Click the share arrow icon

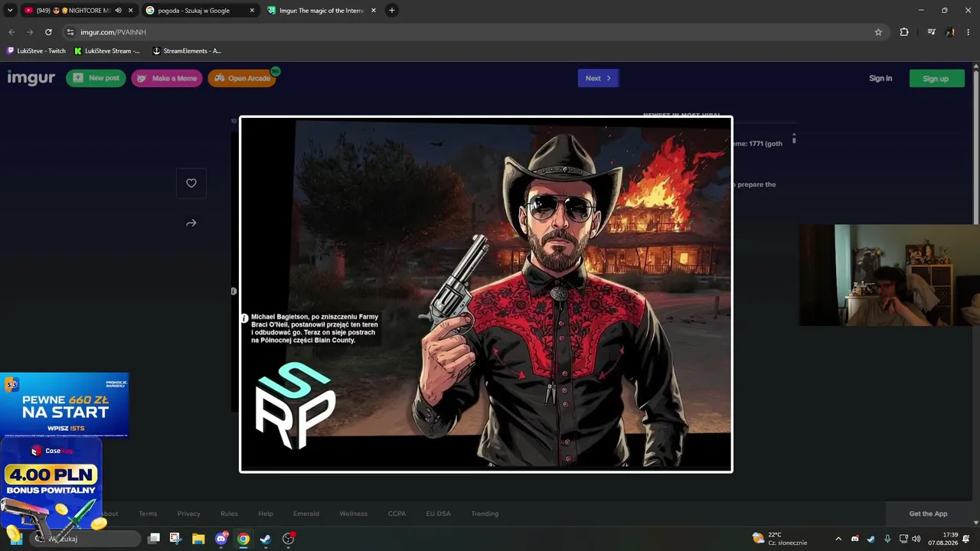191,223
